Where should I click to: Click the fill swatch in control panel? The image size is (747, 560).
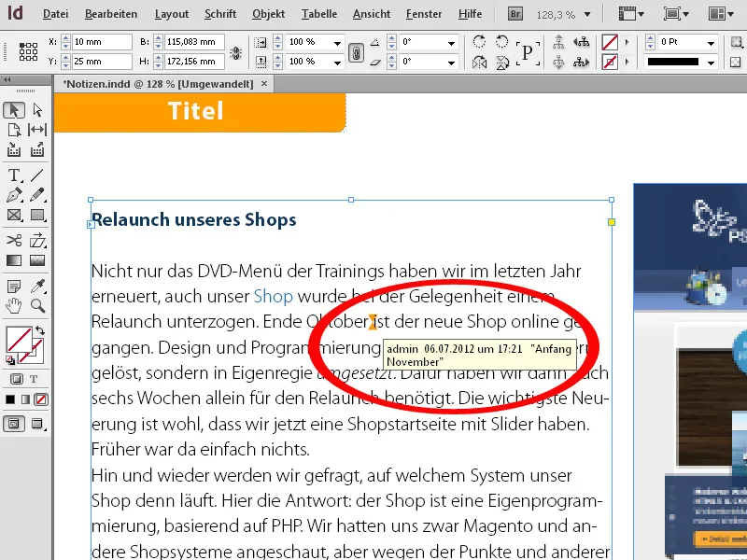tap(610, 42)
